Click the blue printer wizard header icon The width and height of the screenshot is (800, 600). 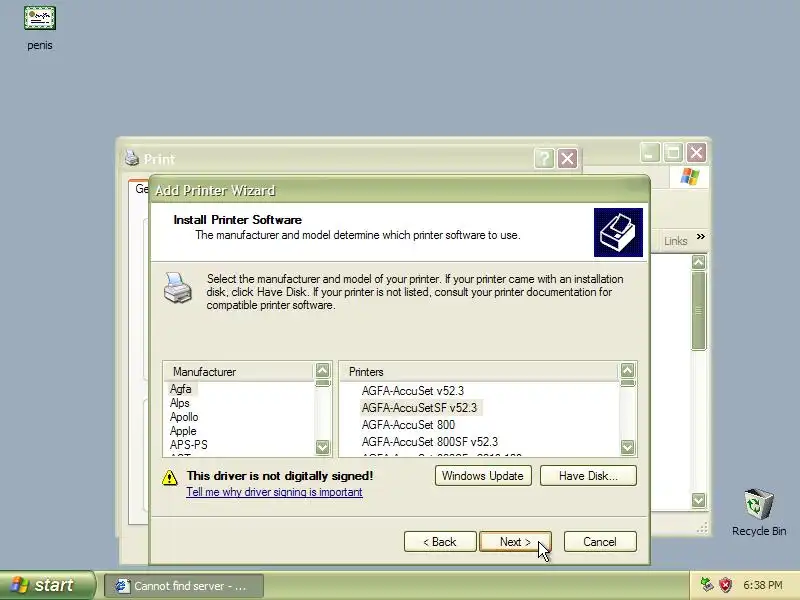click(x=618, y=232)
